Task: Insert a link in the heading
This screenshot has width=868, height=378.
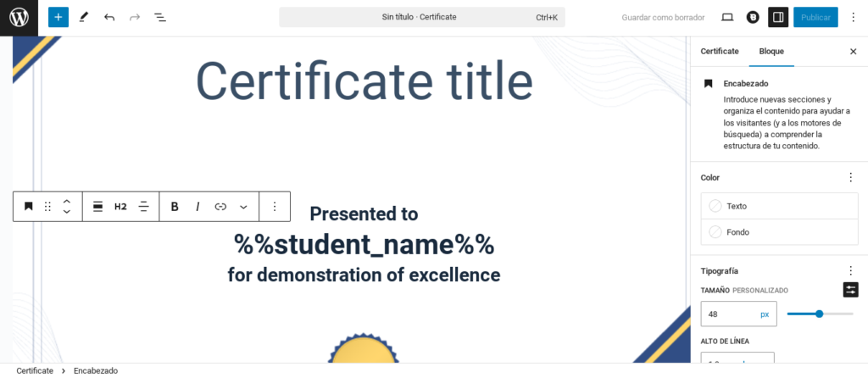Action: click(220, 207)
